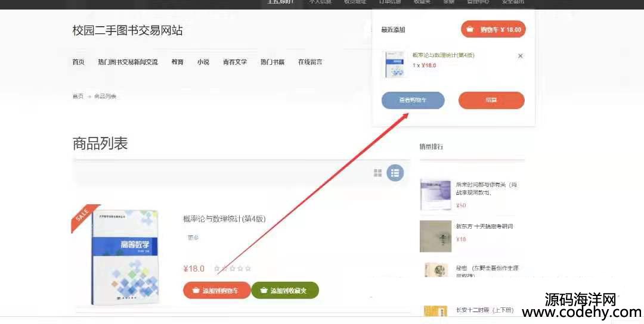Open 热门图书交易新闻交流 menu item
644x324 pixels.
tap(128, 62)
